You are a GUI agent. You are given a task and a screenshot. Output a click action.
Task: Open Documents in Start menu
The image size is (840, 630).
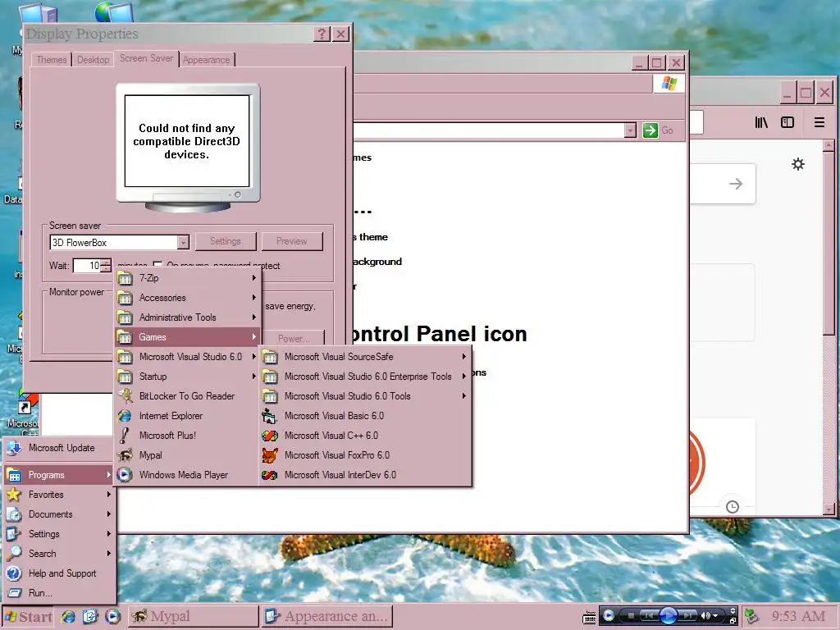[x=59, y=514]
